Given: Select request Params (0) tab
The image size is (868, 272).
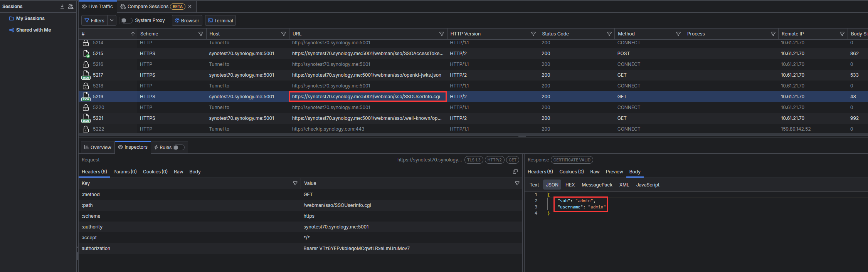Looking at the screenshot, I should 125,172.
